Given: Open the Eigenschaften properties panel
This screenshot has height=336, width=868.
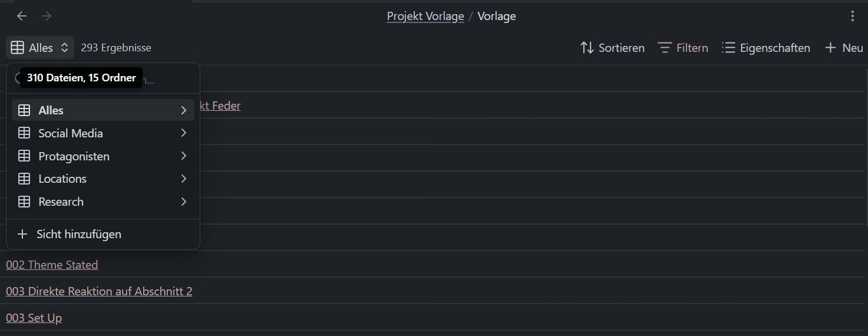Looking at the screenshot, I should (x=766, y=48).
